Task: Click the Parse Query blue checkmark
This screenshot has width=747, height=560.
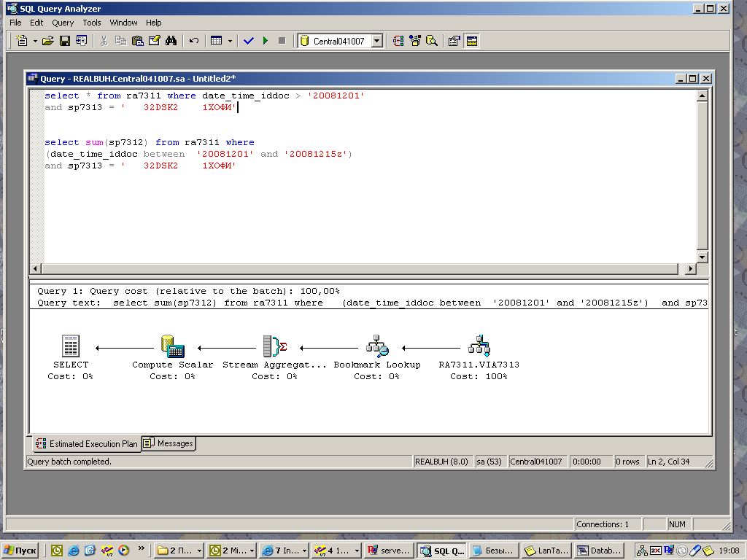Action: pos(248,41)
